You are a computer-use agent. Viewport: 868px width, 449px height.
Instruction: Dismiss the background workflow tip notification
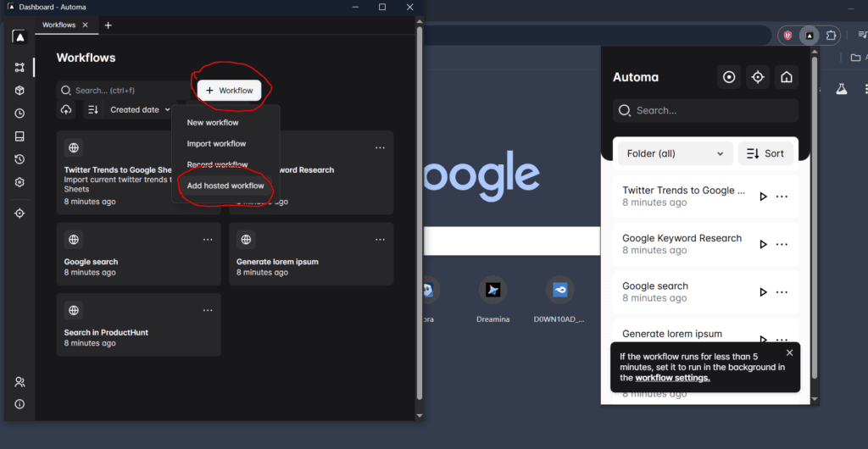click(x=790, y=352)
